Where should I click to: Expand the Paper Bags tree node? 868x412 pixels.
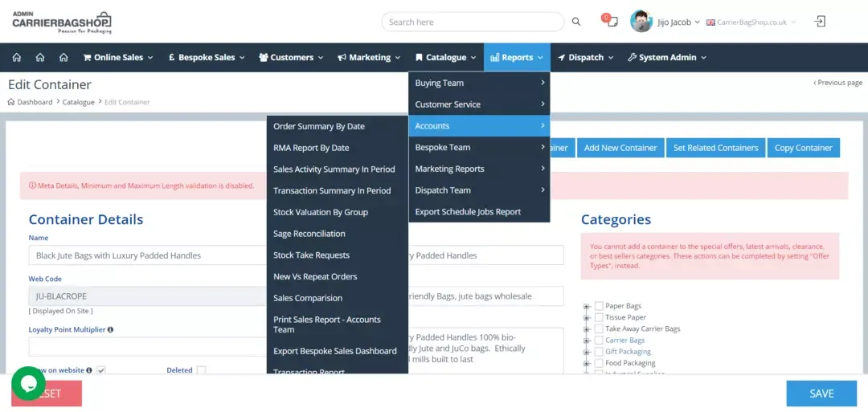587,306
